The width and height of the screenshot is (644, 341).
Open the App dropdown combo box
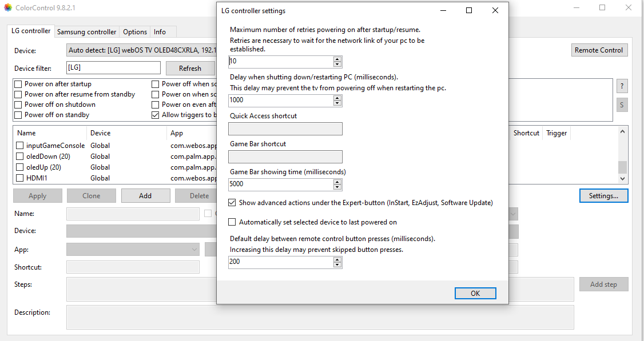(133, 250)
